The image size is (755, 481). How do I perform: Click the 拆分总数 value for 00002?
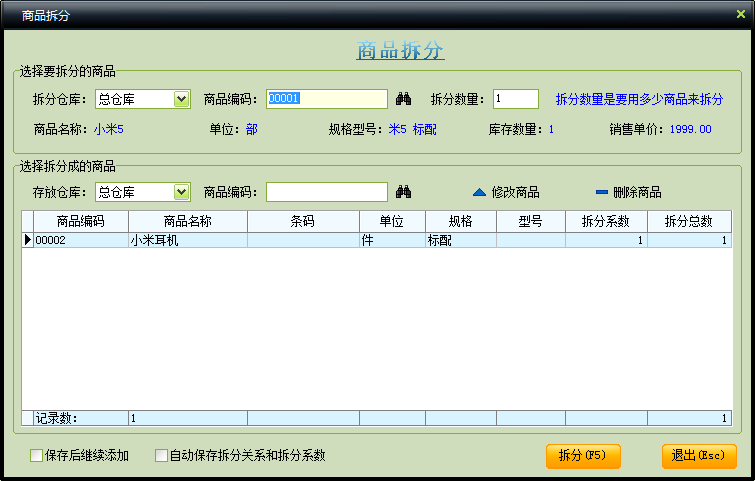tap(689, 240)
